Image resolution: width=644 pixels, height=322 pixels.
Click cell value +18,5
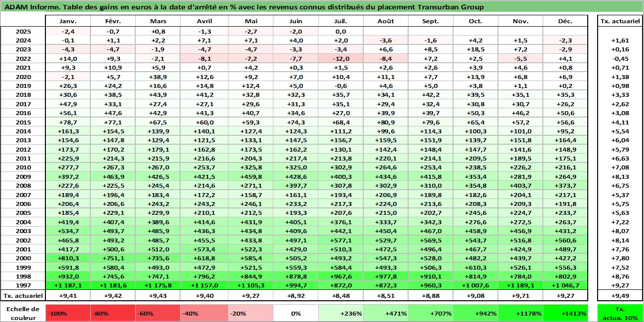point(475,49)
